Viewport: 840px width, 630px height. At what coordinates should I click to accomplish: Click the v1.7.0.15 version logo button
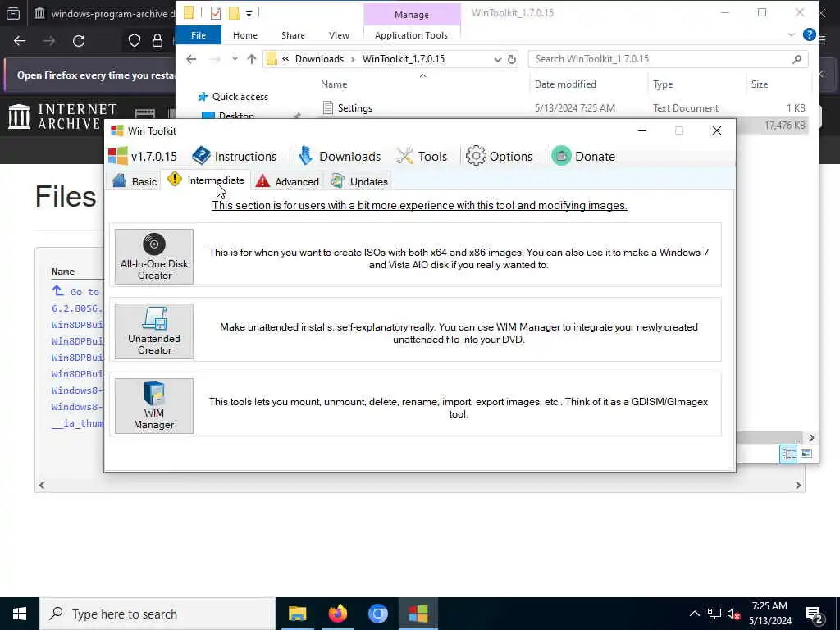143,157
